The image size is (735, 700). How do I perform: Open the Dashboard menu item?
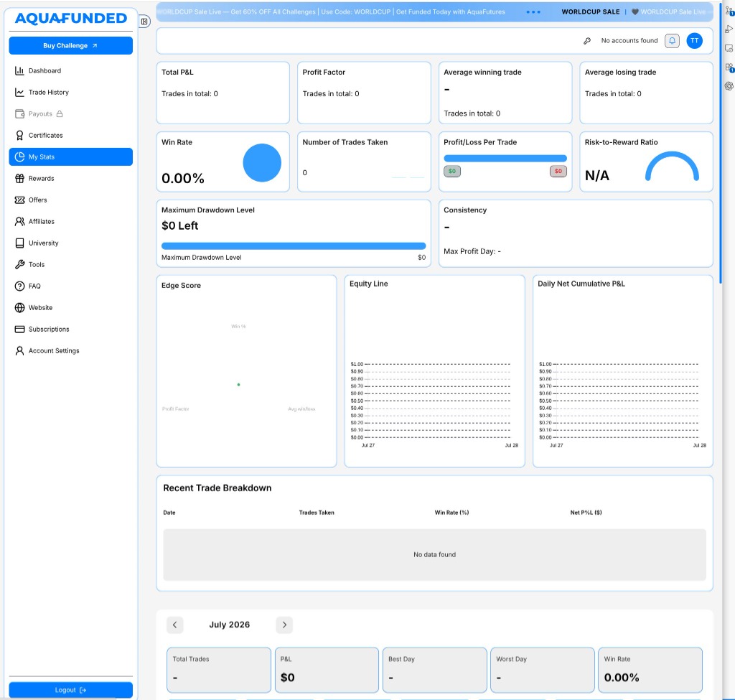click(x=70, y=71)
